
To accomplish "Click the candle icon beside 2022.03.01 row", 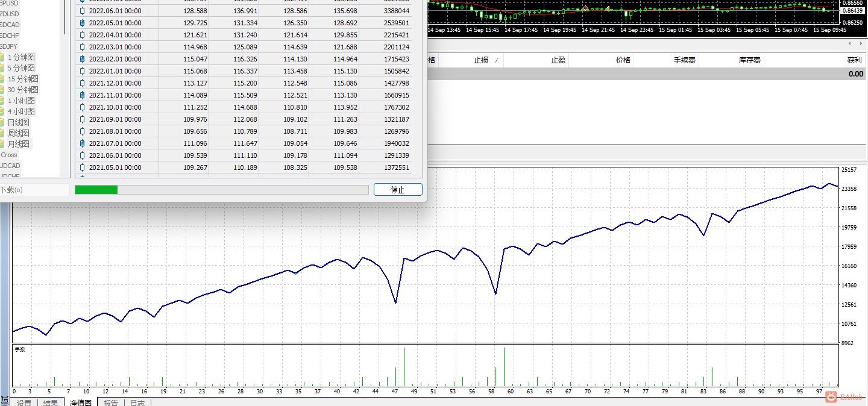I will [83, 47].
